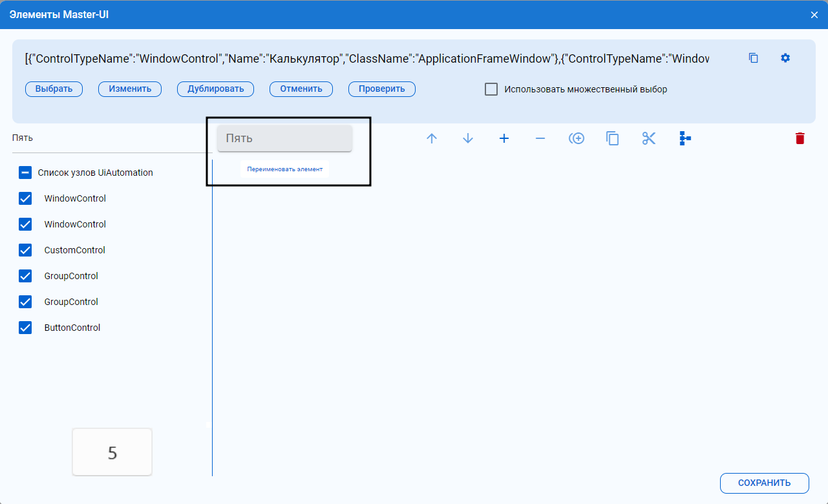Close the Элементы Master-UI dialog
The height and width of the screenshot is (504, 828).
click(814, 14)
